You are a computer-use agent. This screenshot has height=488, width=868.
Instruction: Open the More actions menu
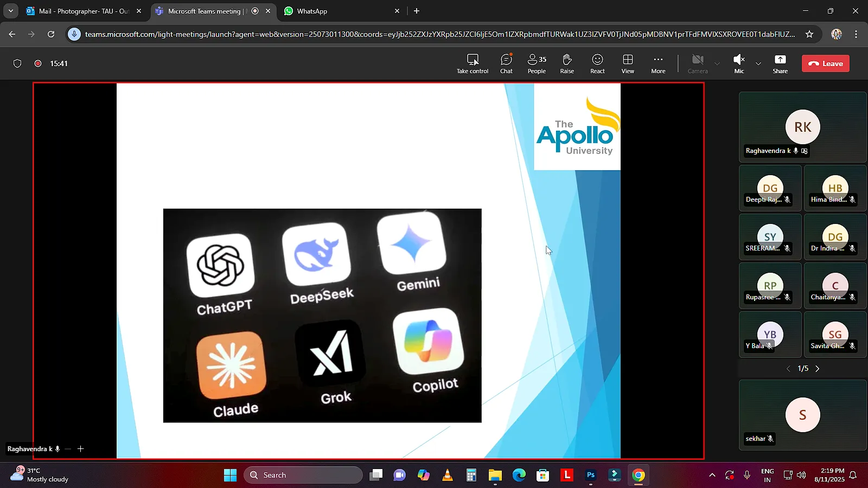coord(658,63)
